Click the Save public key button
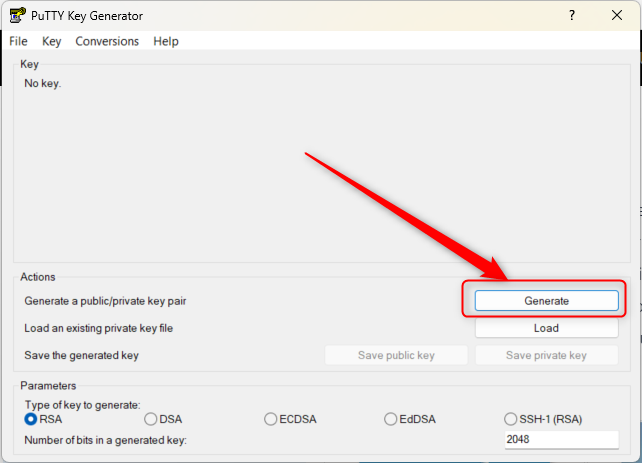 [x=396, y=355]
